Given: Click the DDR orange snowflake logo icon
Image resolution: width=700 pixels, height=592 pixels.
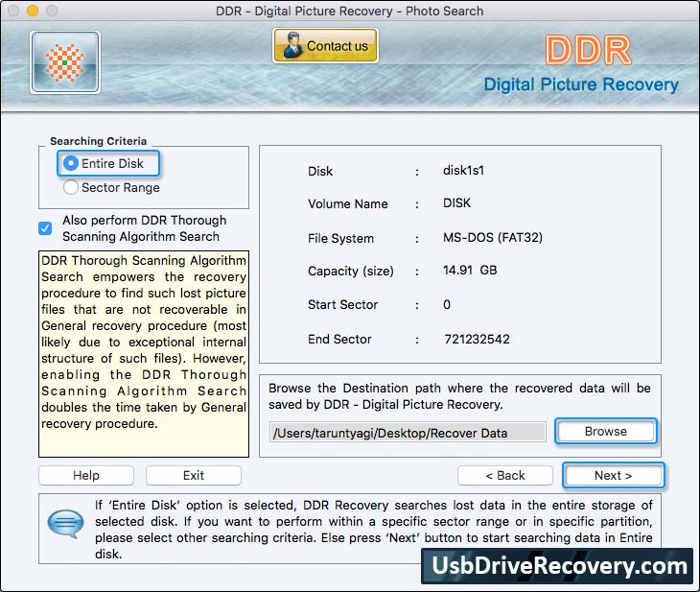Looking at the screenshot, I should pos(65,62).
